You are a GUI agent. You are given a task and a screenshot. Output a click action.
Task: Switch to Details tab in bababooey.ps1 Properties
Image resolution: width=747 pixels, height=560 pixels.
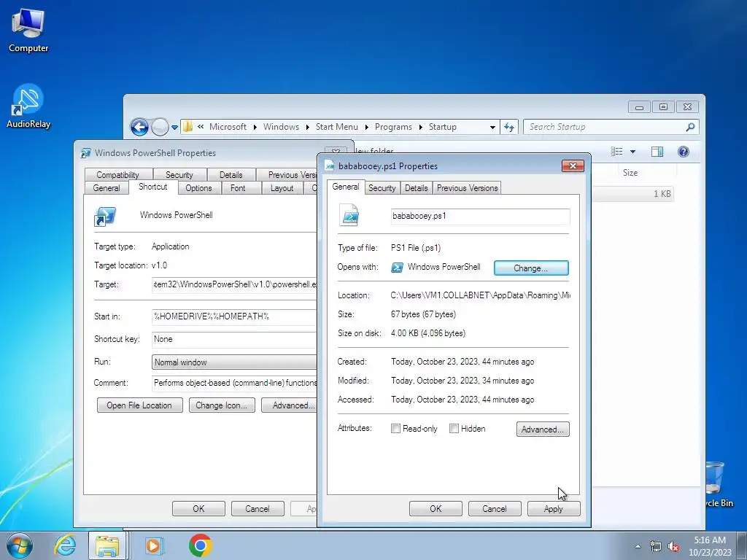tap(417, 188)
